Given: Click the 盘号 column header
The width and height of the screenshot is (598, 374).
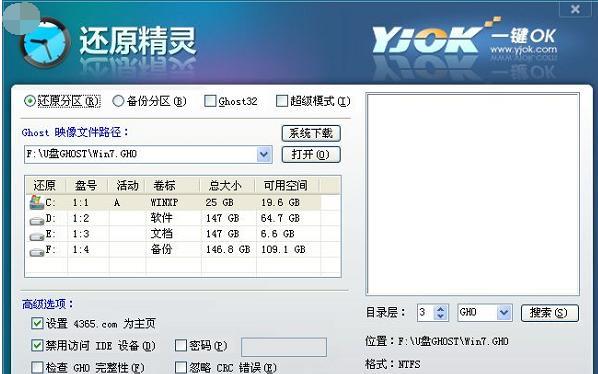Looking at the screenshot, I should click(x=87, y=186).
